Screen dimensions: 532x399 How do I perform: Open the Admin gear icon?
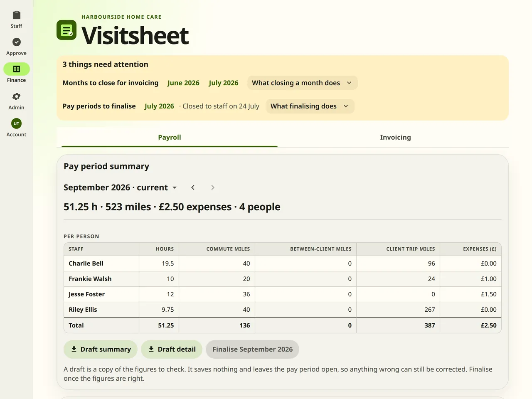(x=17, y=96)
